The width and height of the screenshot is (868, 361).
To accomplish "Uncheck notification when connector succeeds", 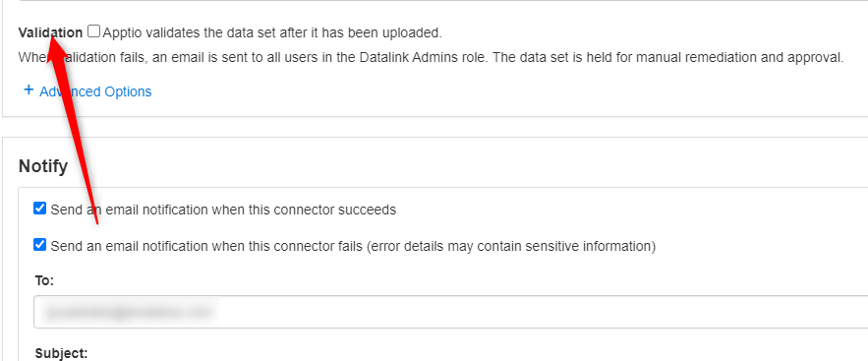I will click(x=39, y=209).
